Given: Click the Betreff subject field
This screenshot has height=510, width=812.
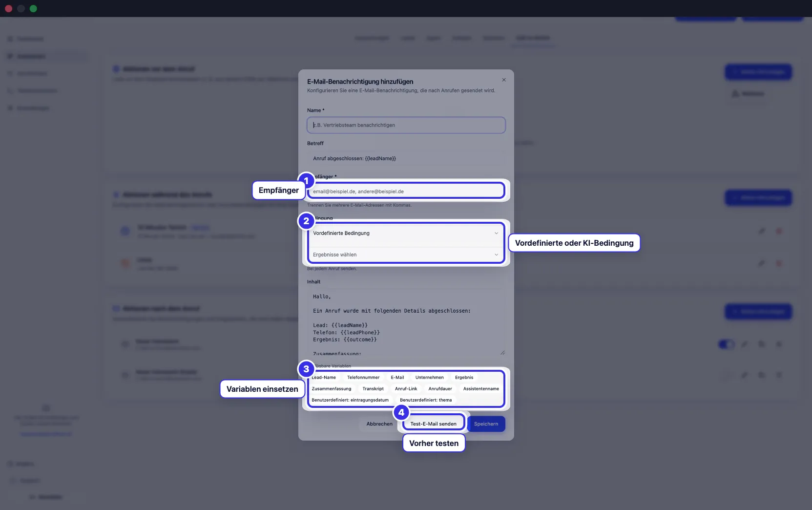Looking at the screenshot, I should click(406, 158).
